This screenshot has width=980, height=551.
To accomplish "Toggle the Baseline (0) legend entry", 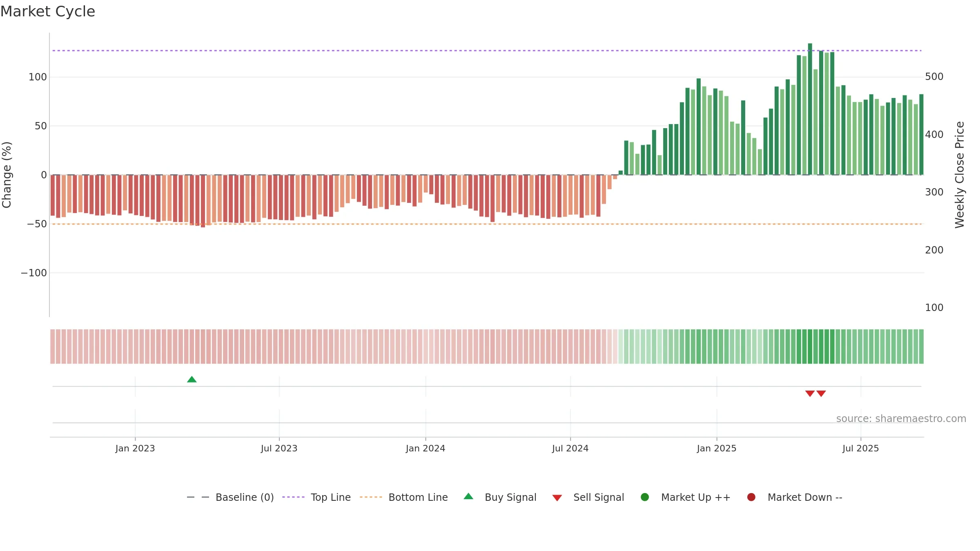I will tap(230, 497).
